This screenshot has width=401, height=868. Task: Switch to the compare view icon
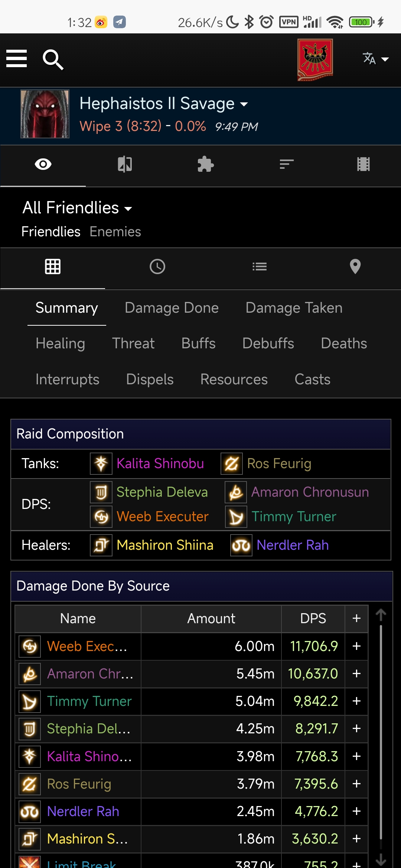click(x=125, y=164)
